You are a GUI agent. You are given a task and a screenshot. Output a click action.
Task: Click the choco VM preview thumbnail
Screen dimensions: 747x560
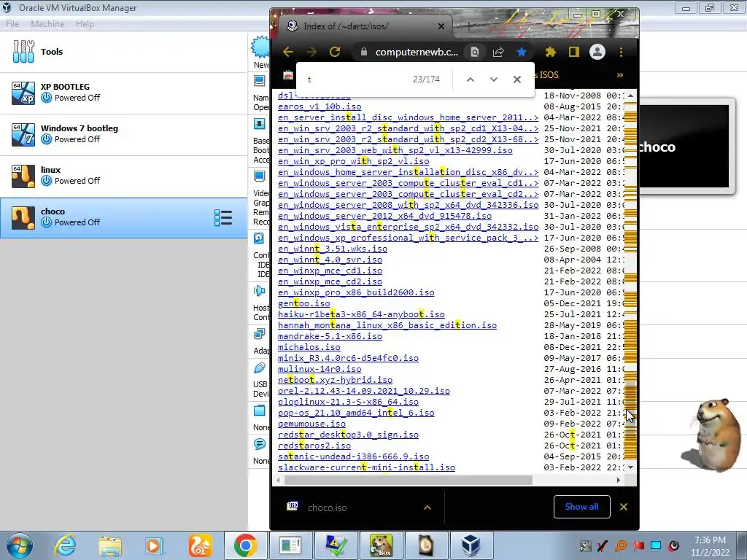tap(684, 146)
